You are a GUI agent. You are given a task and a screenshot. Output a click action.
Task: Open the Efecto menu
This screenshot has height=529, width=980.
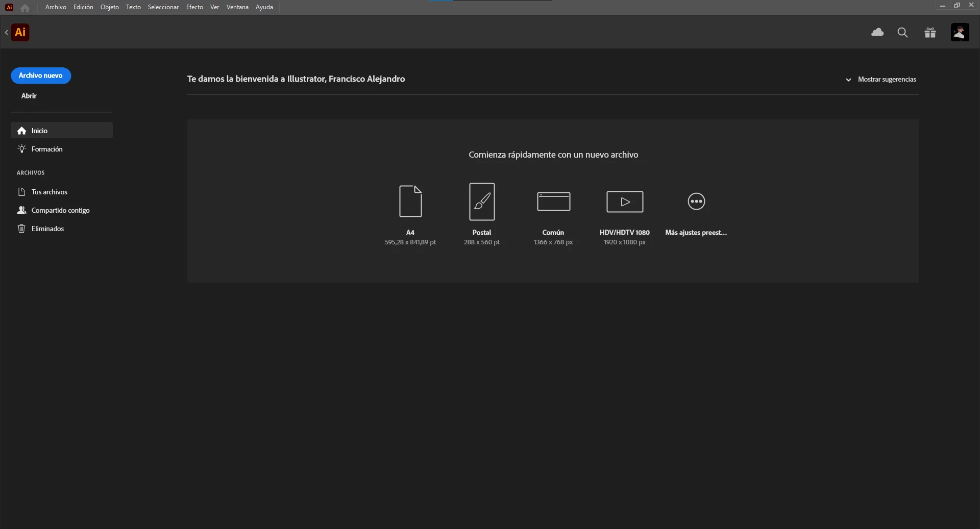(x=194, y=7)
